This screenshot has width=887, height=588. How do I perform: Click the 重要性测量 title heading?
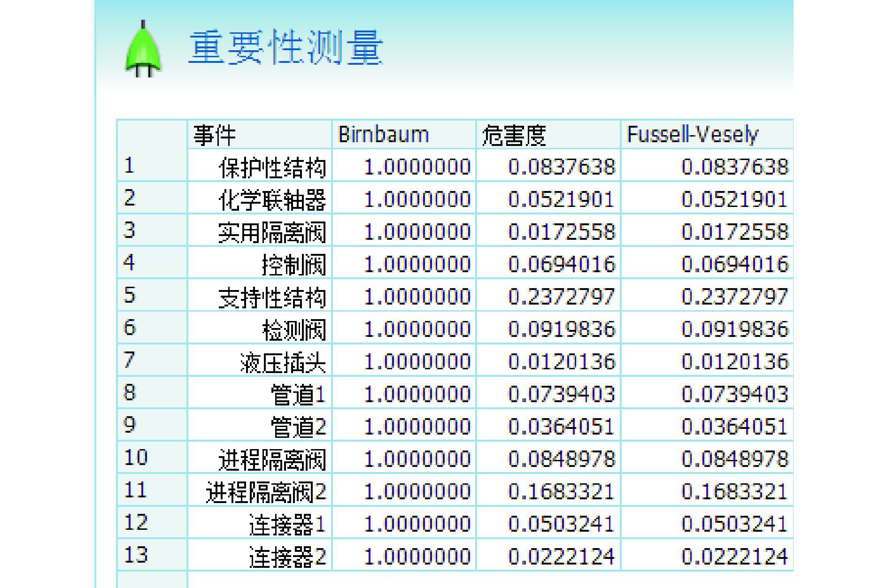285,48
